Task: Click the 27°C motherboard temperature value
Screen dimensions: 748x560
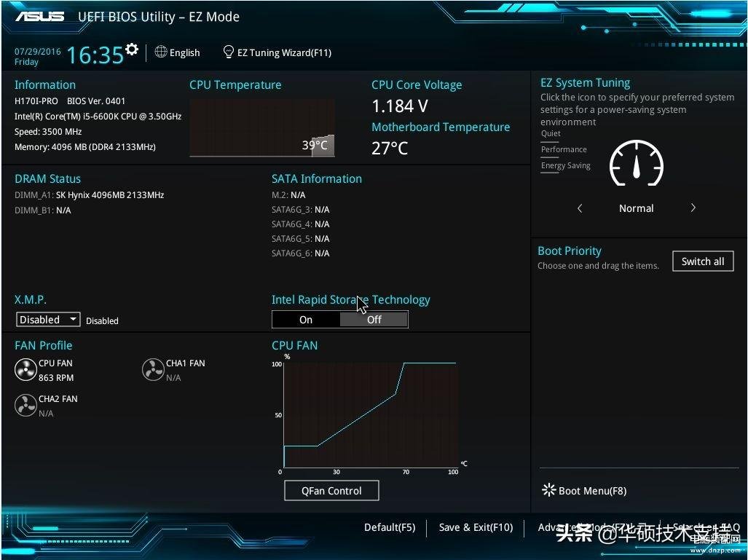Action: point(390,149)
